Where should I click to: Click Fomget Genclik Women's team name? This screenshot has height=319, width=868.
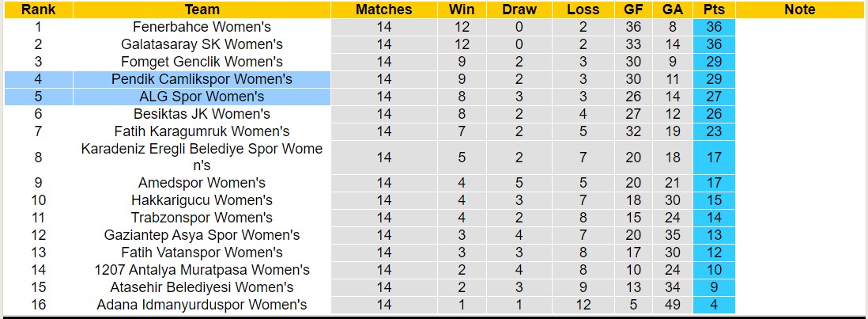click(202, 62)
